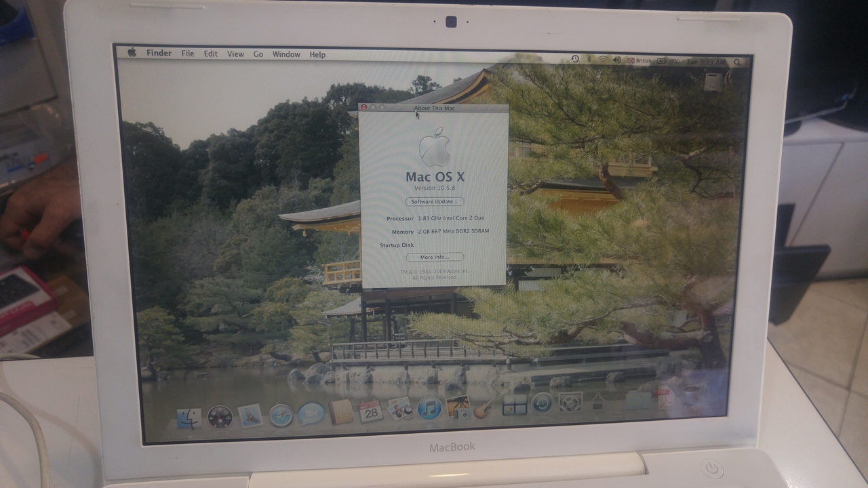
Task: Open the Edit menu
Action: pyautogui.click(x=211, y=54)
